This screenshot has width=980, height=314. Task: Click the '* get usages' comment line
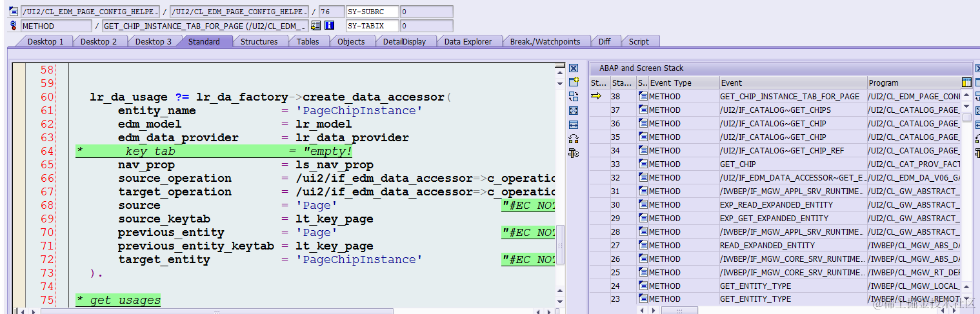118,300
